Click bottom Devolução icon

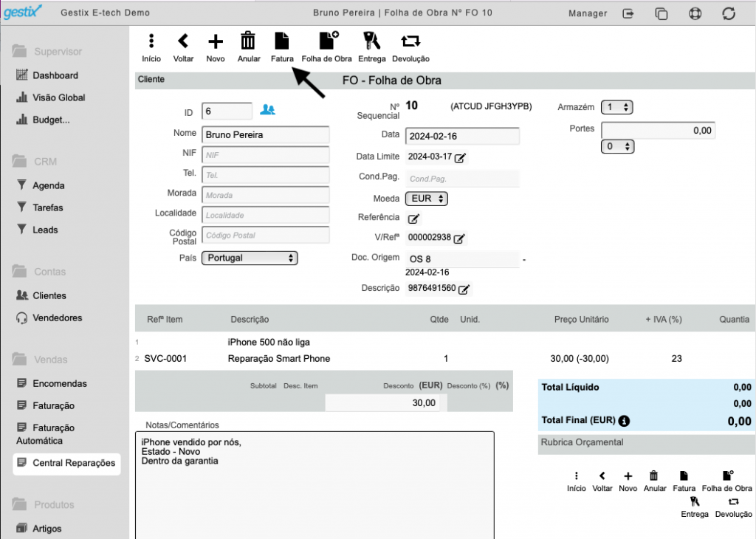pyautogui.click(x=733, y=502)
